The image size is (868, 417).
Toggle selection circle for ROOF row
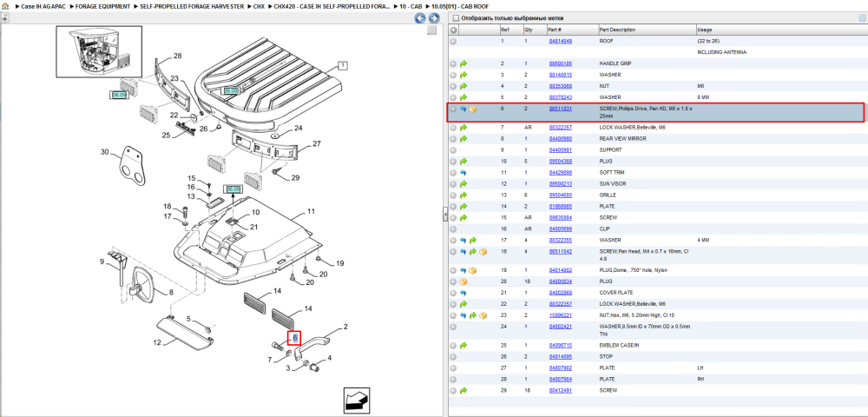click(x=453, y=42)
